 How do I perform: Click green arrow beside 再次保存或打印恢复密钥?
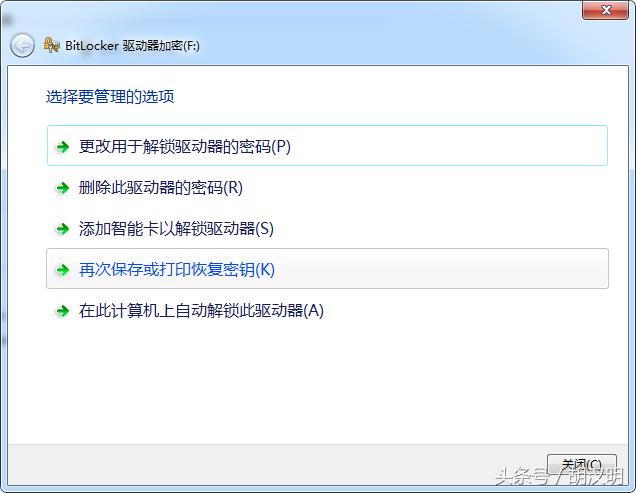pyautogui.click(x=62, y=270)
